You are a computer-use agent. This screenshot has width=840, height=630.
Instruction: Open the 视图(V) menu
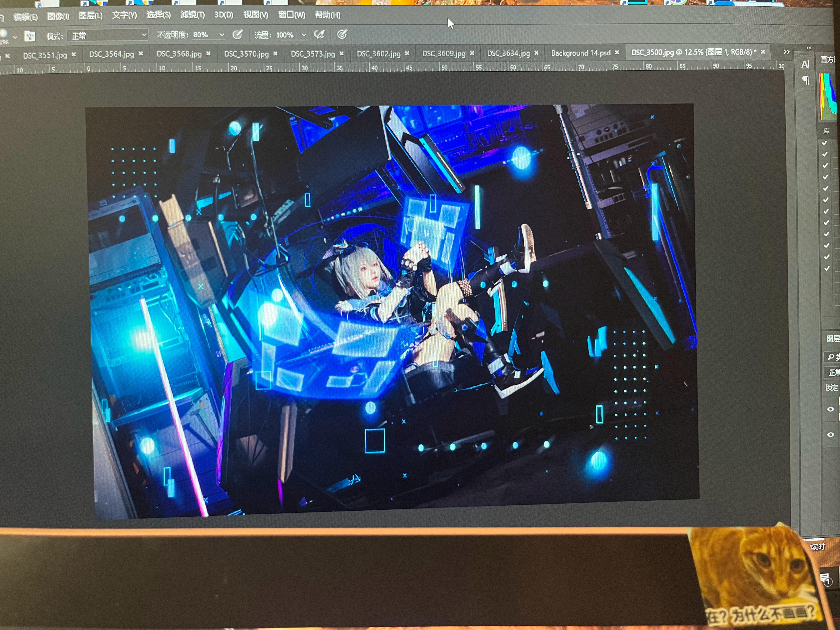[256, 15]
